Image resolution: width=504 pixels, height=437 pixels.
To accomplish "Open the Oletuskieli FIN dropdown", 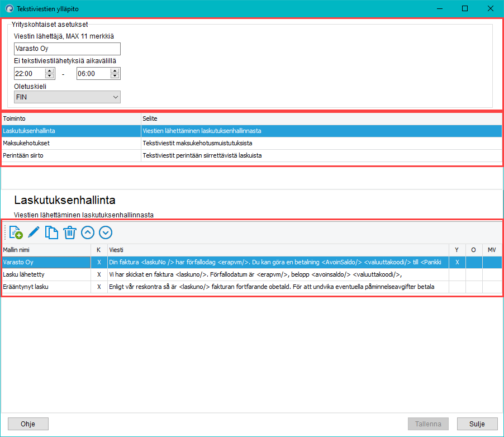I will 67,97.
